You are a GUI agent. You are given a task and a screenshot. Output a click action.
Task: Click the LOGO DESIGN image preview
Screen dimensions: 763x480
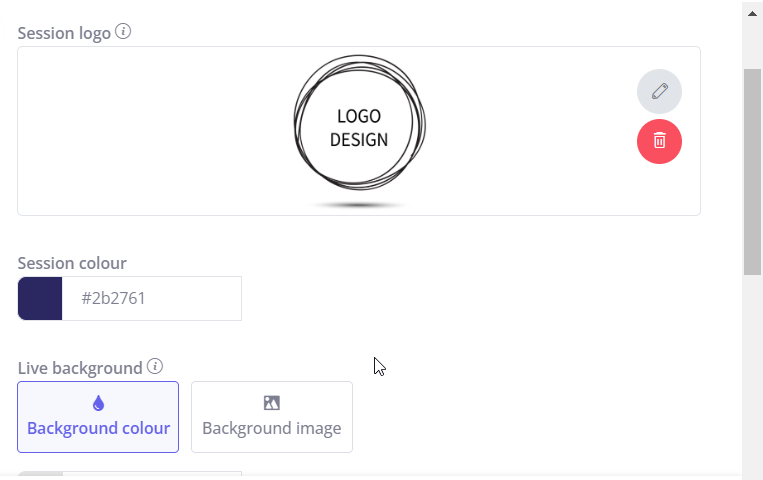tap(359, 131)
